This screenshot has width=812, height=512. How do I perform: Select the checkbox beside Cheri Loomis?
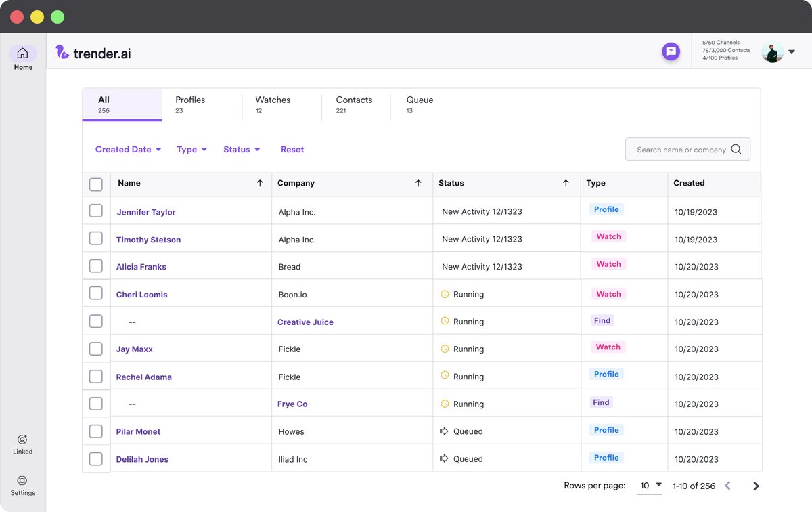click(x=95, y=293)
